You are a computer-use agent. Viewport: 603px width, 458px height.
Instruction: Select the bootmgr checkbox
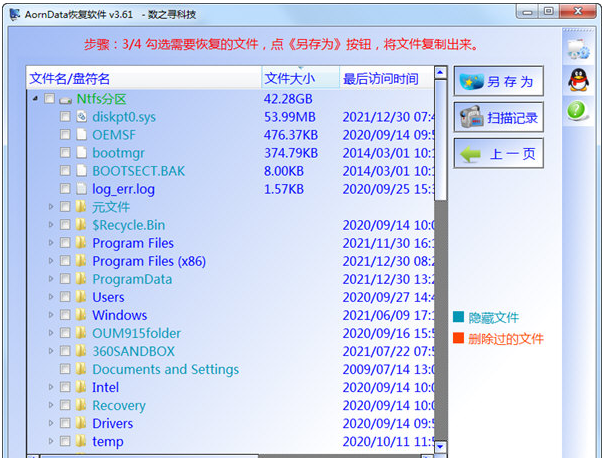[65, 153]
